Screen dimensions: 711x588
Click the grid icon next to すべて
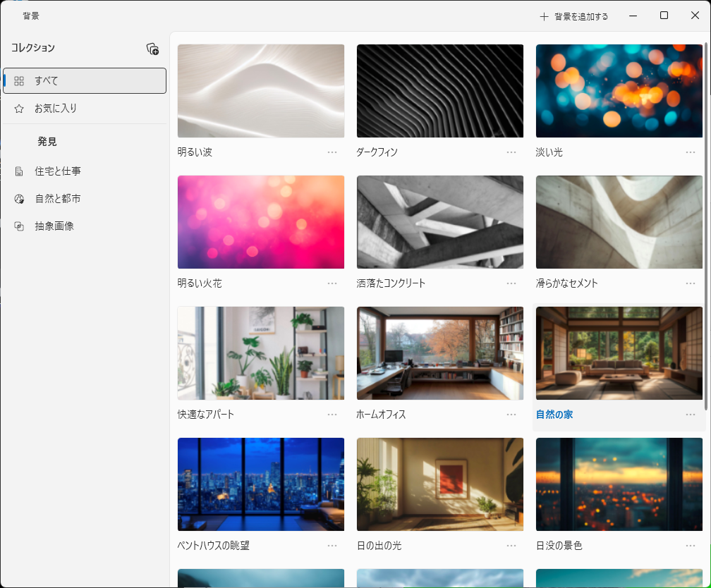(19, 81)
